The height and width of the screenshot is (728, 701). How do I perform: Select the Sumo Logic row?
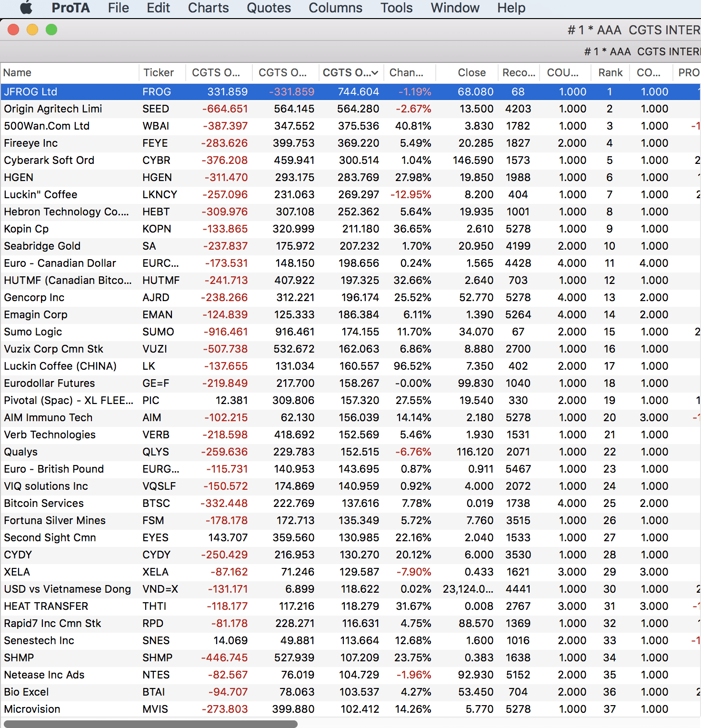click(x=350, y=332)
